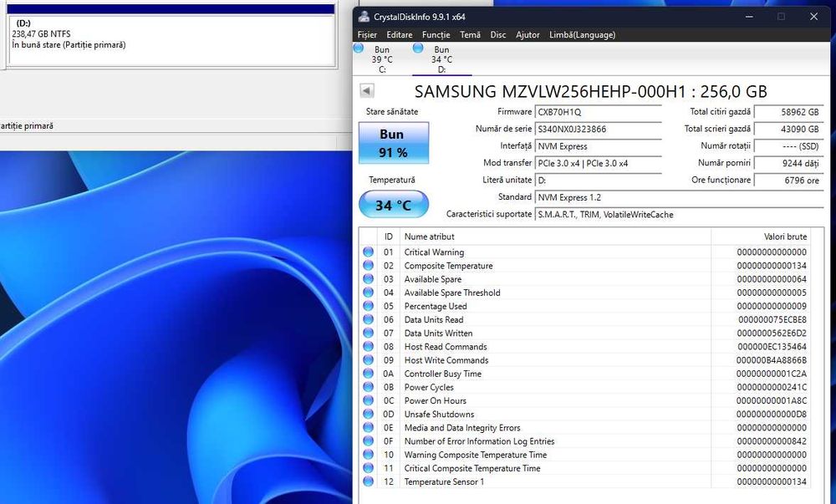Screen dimensions: 836x504
Task: Click status orb for Available Spare Threshold
Action: coord(369,293)
